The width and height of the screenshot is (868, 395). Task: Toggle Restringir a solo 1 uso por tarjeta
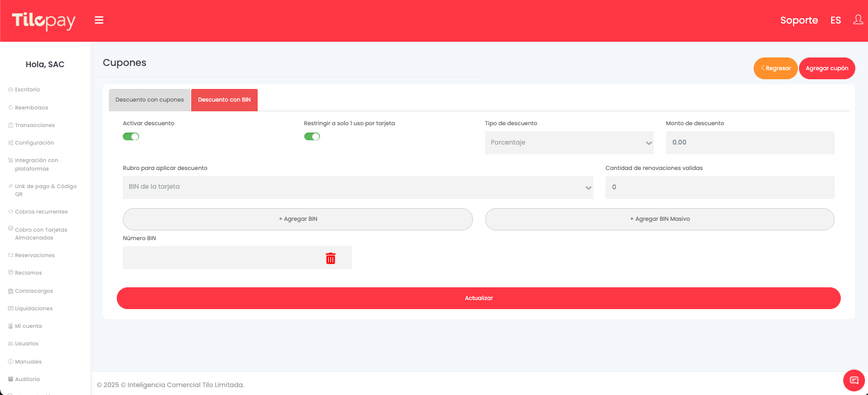coord(312,137)
